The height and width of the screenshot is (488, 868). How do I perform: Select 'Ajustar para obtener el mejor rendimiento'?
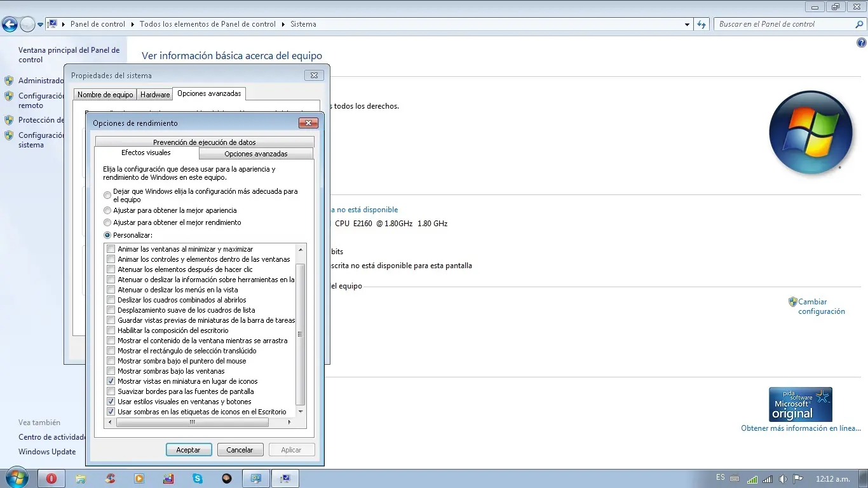(x=107, y=222)
